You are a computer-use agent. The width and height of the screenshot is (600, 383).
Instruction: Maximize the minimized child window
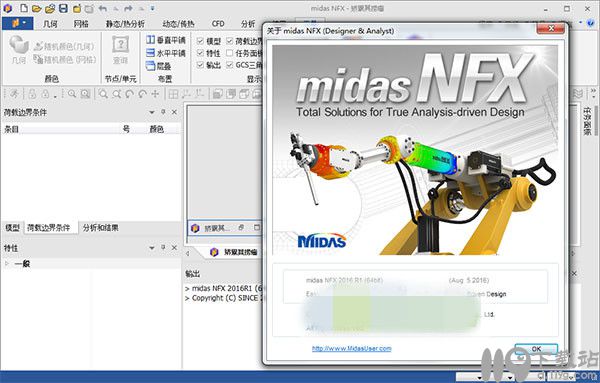256,228
